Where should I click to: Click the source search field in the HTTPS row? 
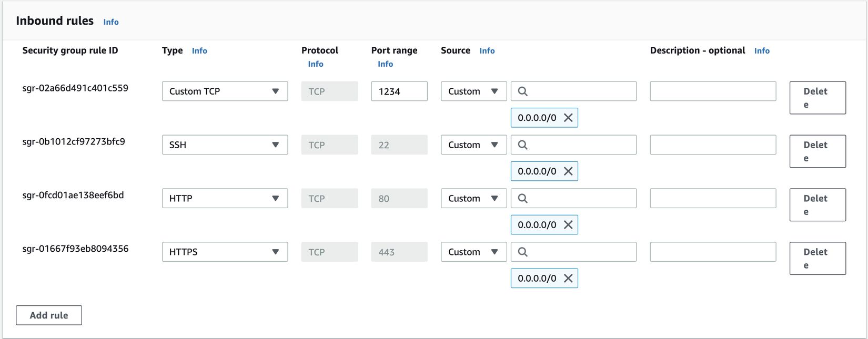[x=579, y=252]
